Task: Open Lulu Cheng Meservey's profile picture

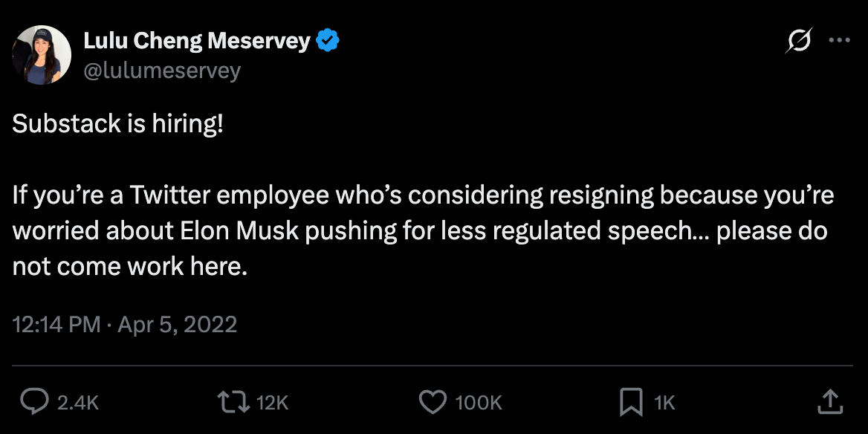Action: [x=42, y=55]
